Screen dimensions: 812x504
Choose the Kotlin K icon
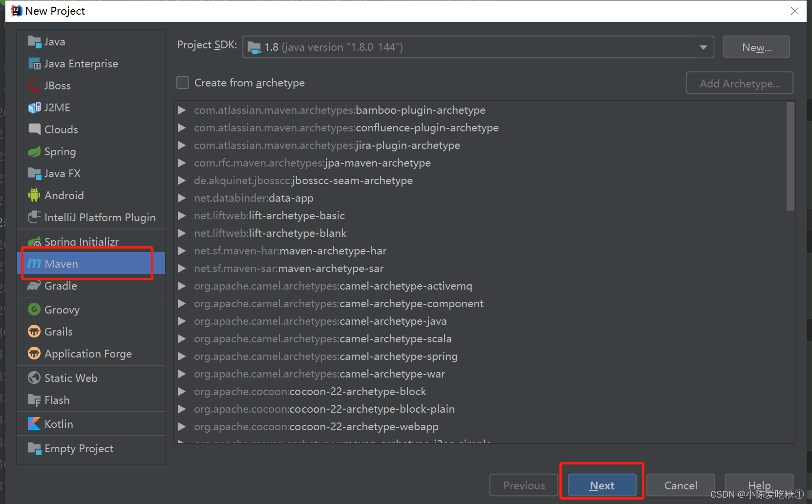(x=34, y=423)
